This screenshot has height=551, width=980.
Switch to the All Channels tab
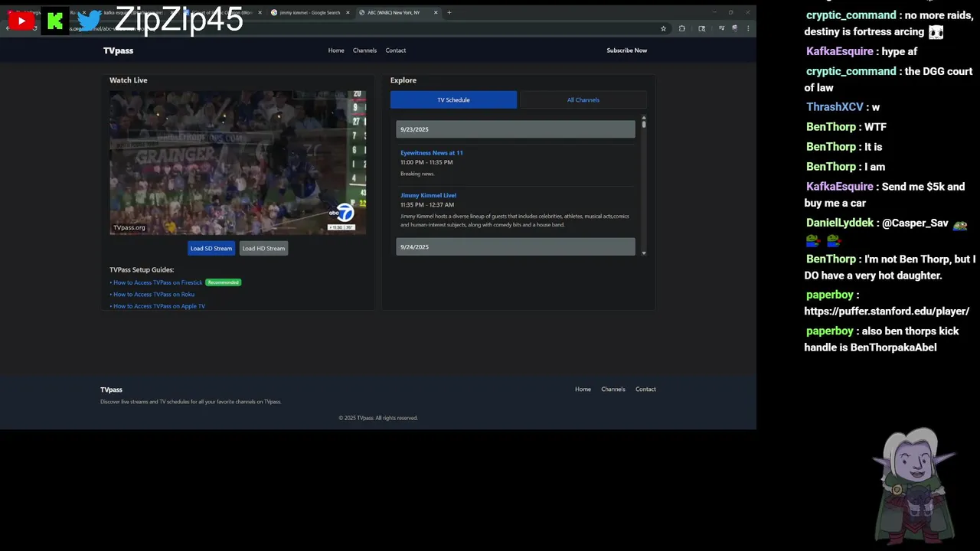(583, 99)
